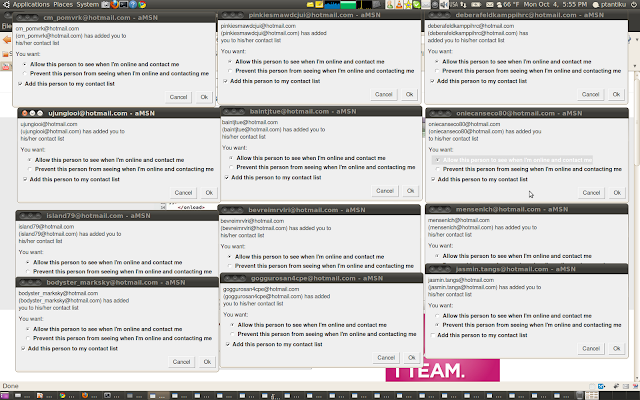Open the trash icon in bottom panel

coord(580,396)
